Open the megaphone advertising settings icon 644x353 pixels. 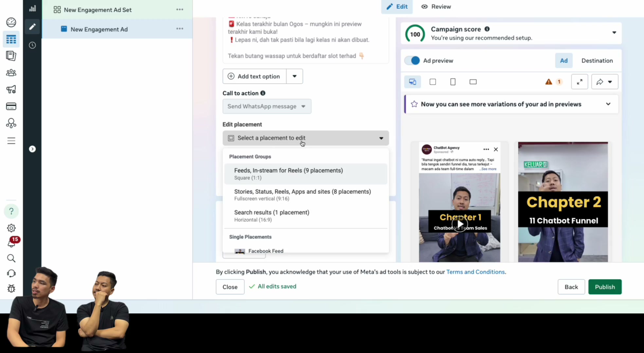(x=11, y=89)
